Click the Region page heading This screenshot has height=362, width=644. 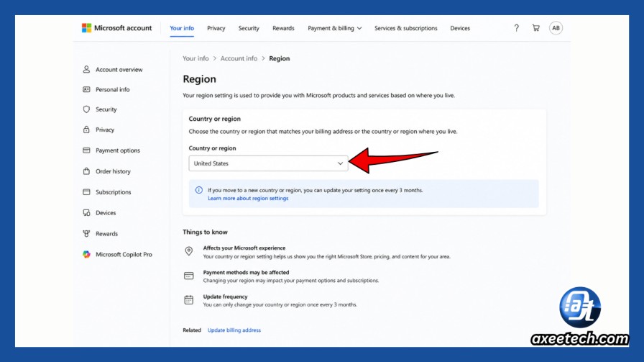[199, 79]
